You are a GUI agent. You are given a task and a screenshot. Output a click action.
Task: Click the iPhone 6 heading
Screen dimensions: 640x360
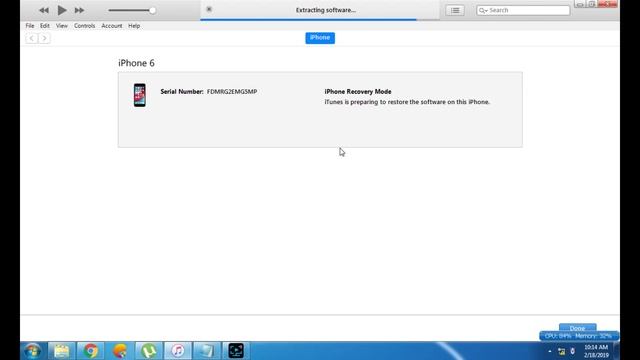pos(136,63)
